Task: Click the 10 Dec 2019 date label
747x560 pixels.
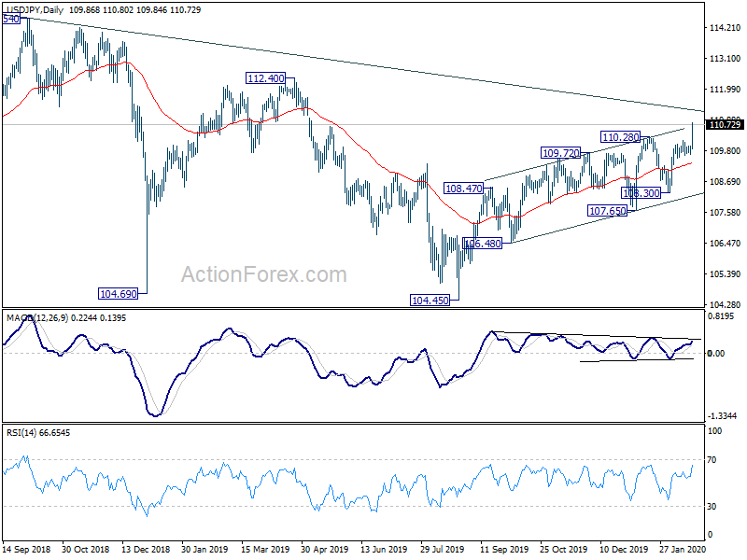Action: click(x=624, y=550)
